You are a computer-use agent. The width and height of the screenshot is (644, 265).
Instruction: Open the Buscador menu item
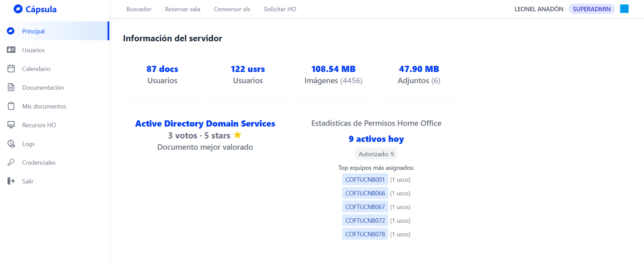139,9
